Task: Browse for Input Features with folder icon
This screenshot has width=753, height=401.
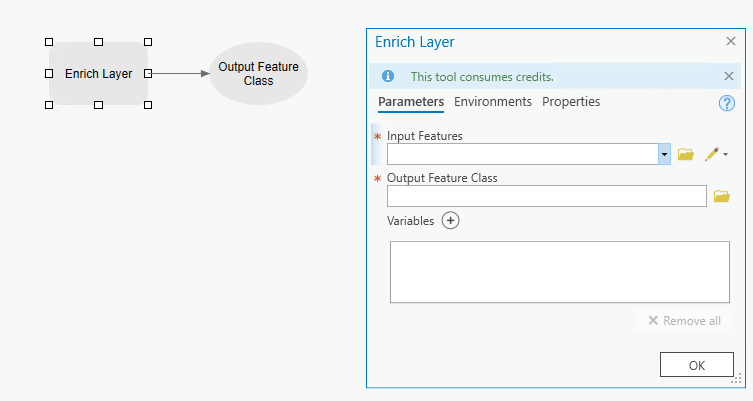Action: [x=685, y=154]
